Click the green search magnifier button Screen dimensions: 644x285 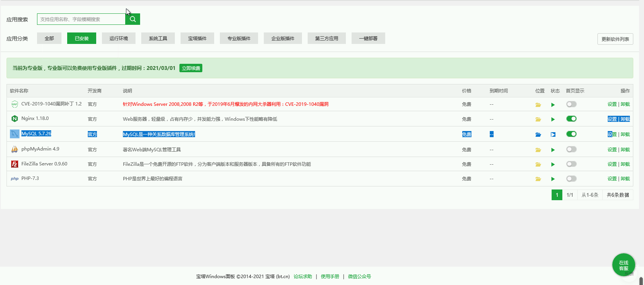(x=132, y=19)
